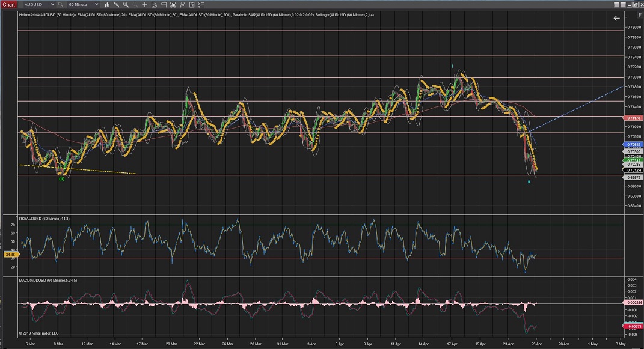Viewport: 644px width, 349px height.
Task: Click the red 0.71178 price marker
Action: (x=634, y=118)
